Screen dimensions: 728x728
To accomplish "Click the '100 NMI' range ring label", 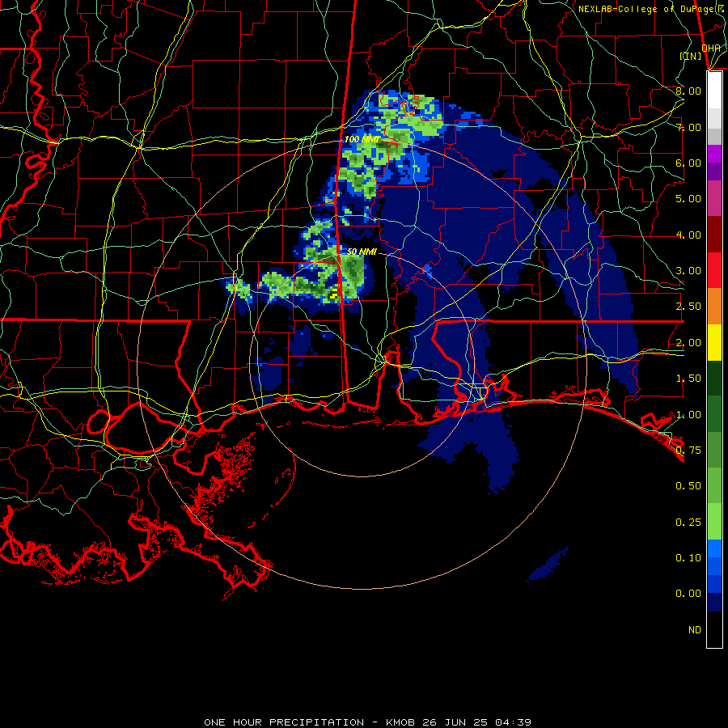I will (362, 139).
